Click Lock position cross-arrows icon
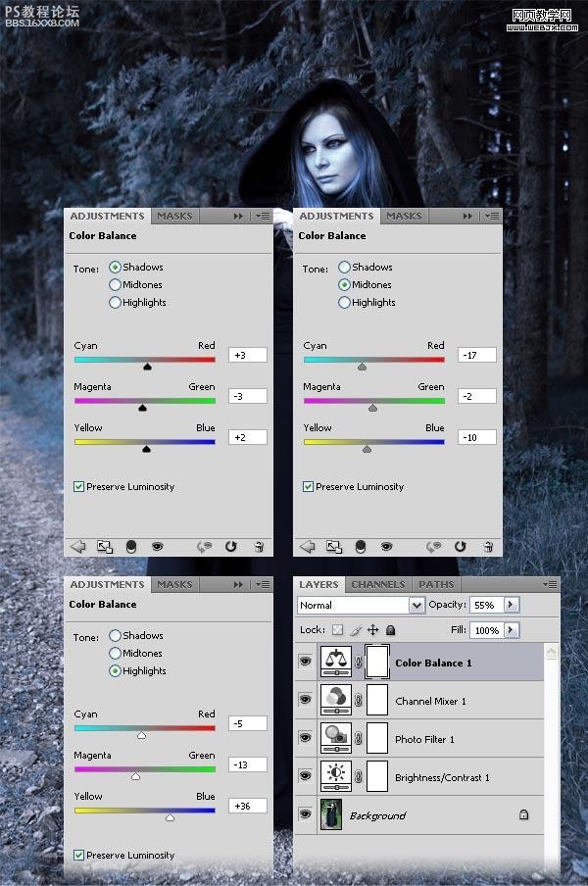 (372, 629)
